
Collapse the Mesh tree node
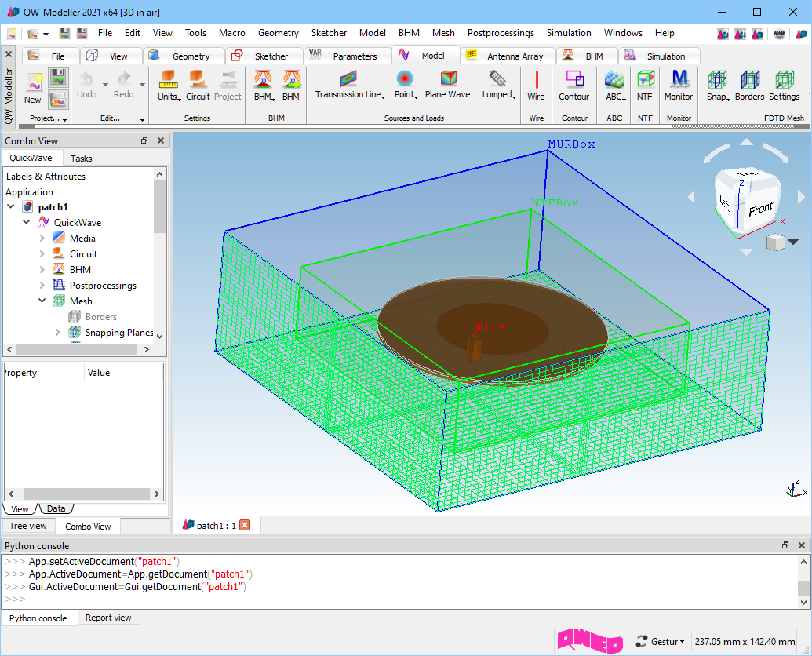42,301
